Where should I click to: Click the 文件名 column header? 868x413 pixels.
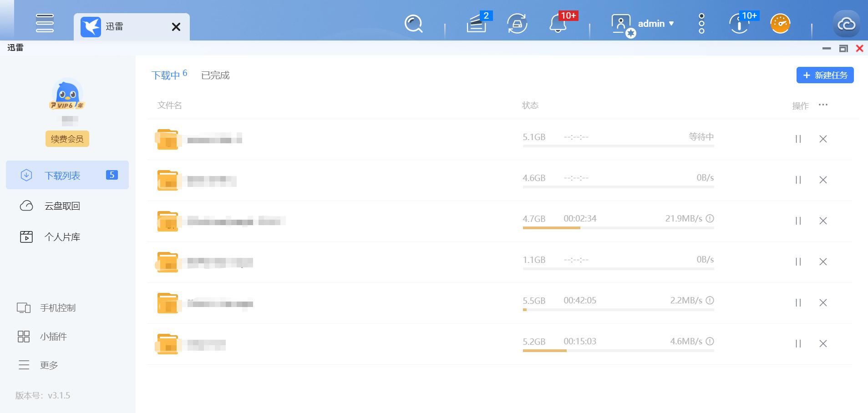(169, 106)
